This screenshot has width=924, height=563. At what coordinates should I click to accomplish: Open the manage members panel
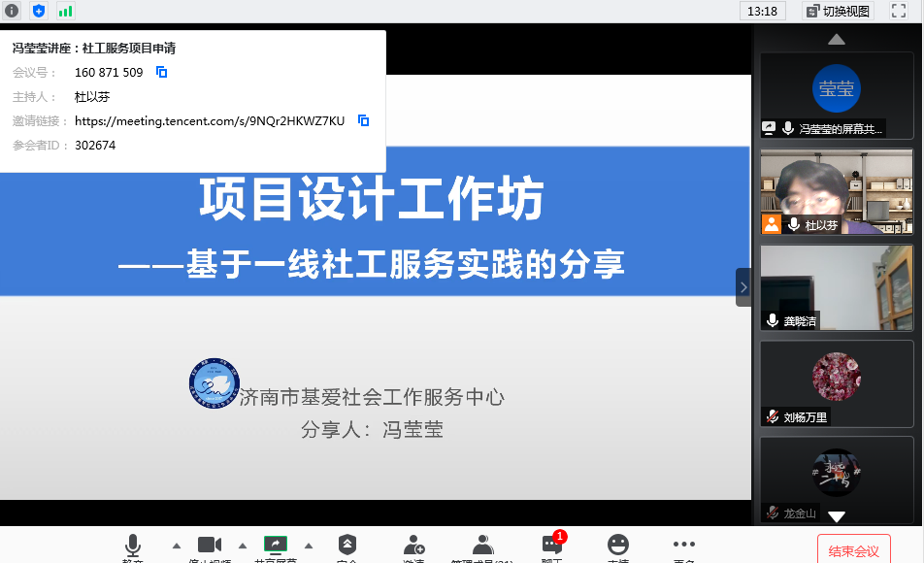click(482, 546)
